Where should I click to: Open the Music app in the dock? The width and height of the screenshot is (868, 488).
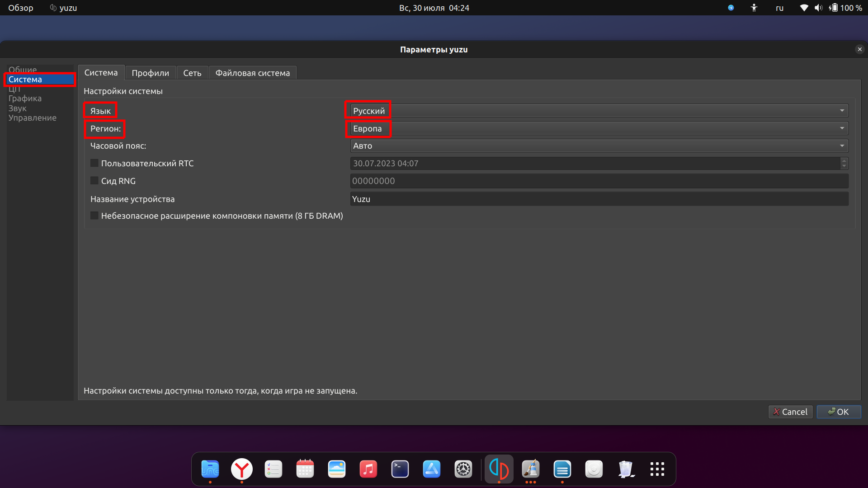tap(368, 469)
